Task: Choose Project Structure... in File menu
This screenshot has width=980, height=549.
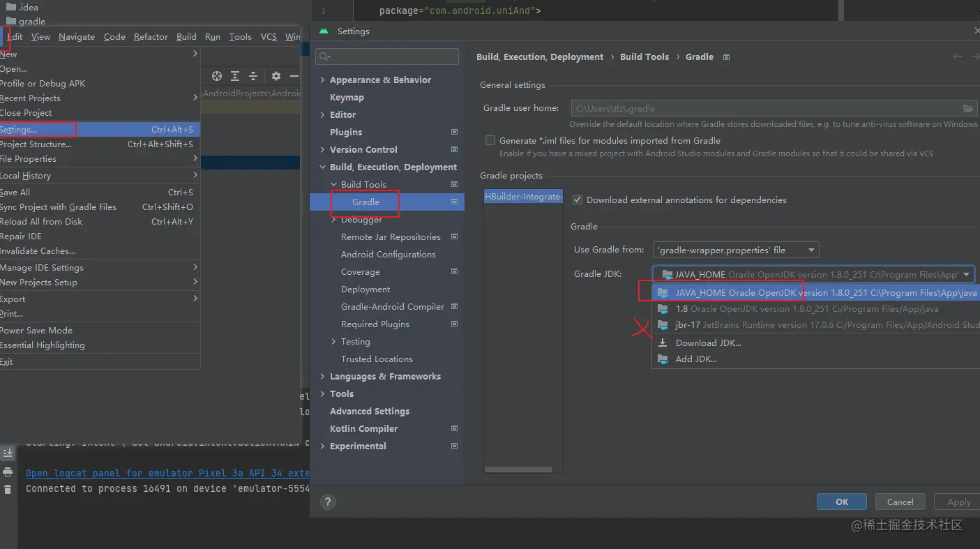Action: click(100, 144)
